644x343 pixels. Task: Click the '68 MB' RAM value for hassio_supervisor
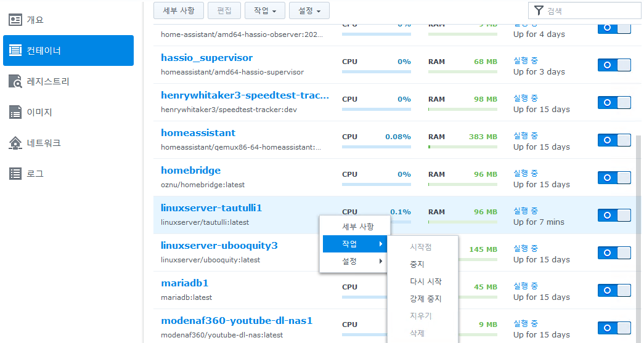tap(486, 62)
